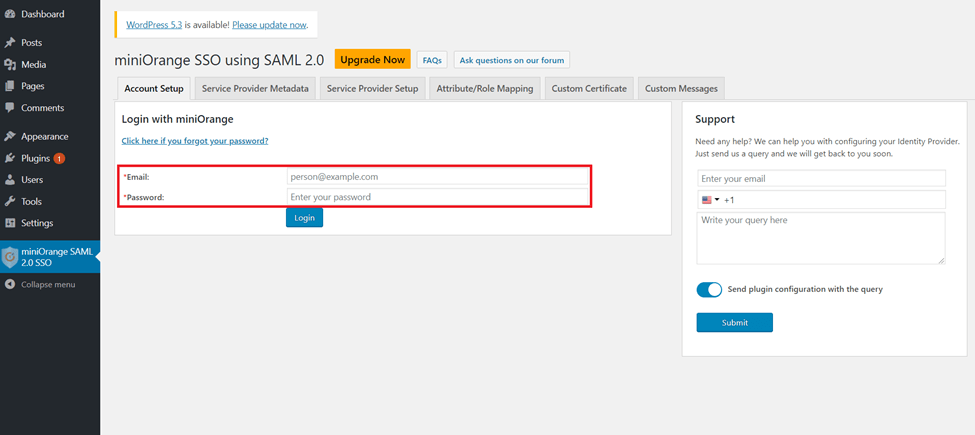This screenshot has height=435, width=975.
Task: Click the 'Support' panel heading
Action: click(715, 119)
